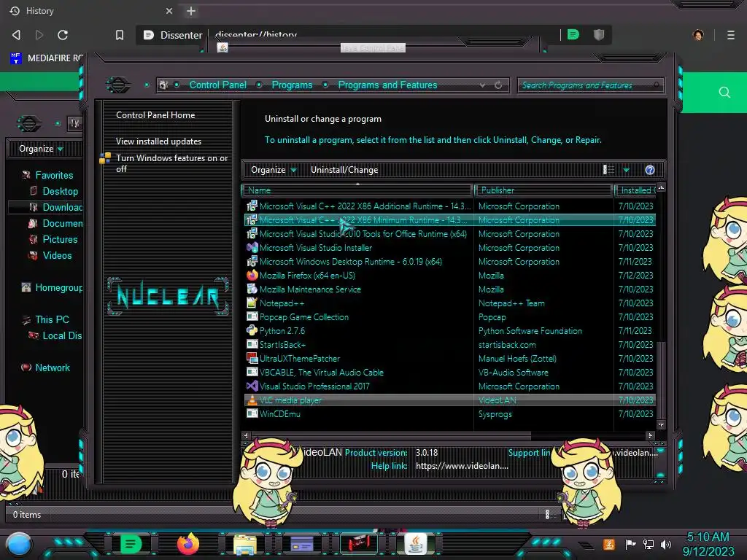Click the network tray icon
Image resolution: width=747 pixels, height=560 pixels.
tap(649, 544)
